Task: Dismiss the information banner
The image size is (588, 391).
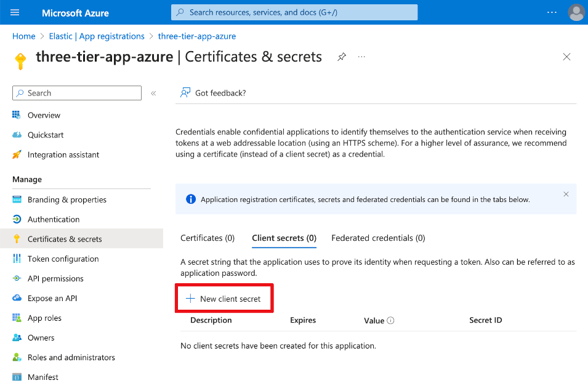Action: (566, 194)
